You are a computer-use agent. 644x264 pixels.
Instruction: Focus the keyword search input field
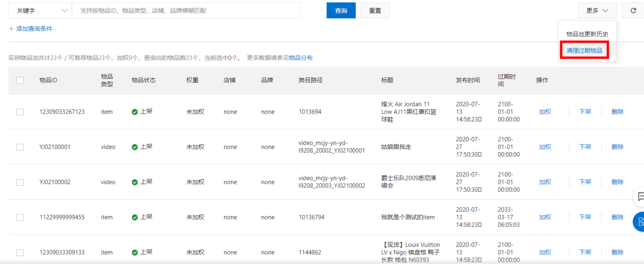click(x=186, y=10)
